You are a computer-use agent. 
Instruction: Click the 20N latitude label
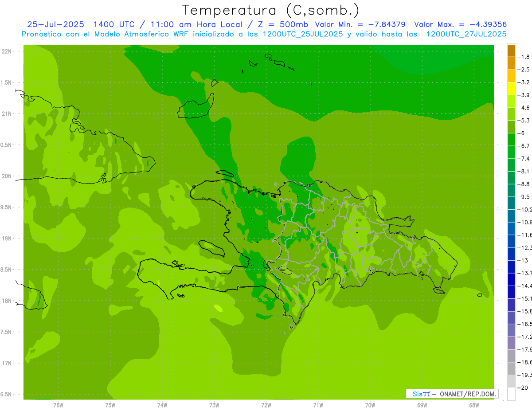(x=7, y=176)
